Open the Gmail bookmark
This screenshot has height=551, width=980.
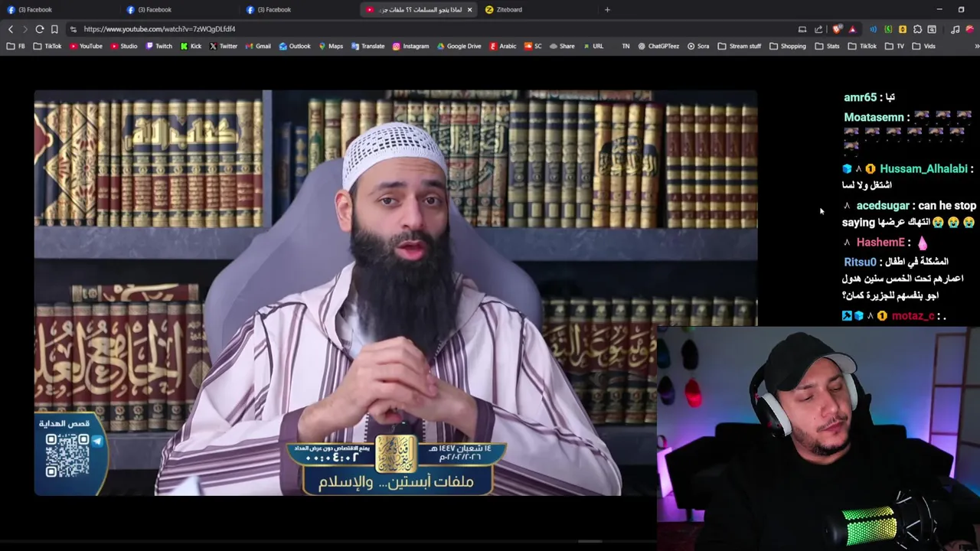tap(258, 46)
